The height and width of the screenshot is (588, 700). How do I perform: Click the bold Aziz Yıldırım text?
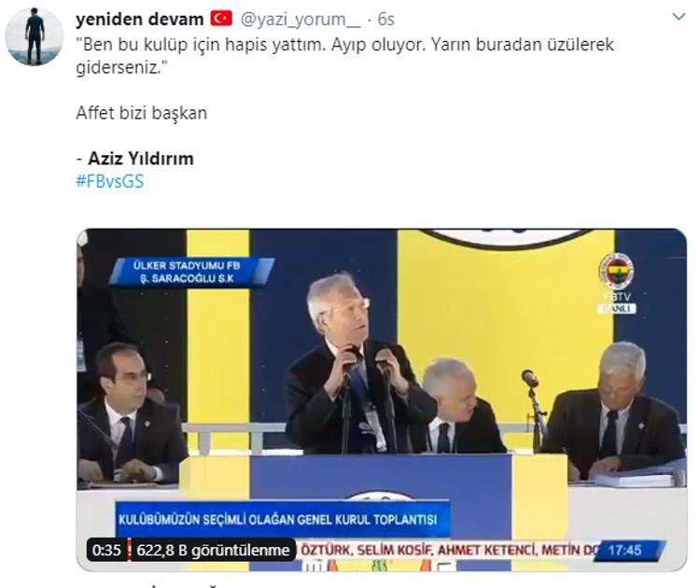141,159
